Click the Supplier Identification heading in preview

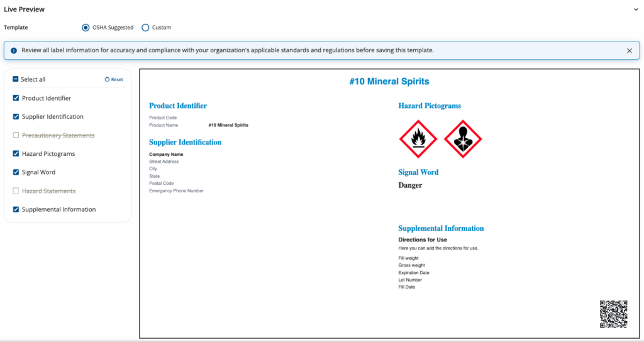pyautogui.click(x=186, y=142)
